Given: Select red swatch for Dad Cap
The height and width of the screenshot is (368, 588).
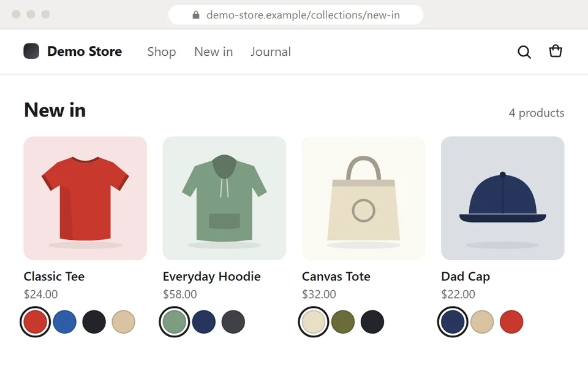Looking at the screenshot, I should (x=511, y=322).
